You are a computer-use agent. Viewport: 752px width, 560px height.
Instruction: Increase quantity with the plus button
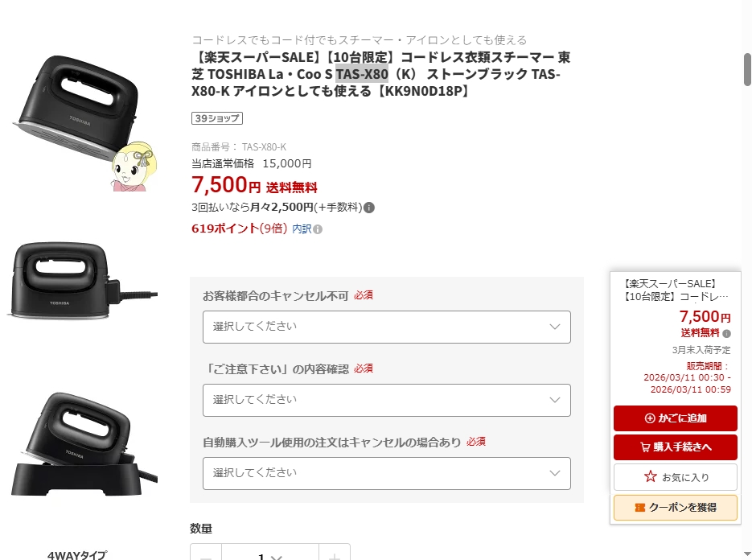coord(335,554)
